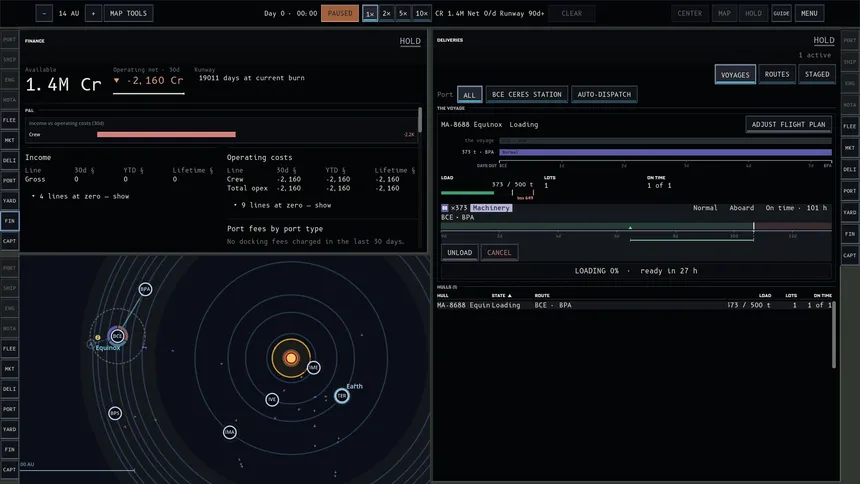The height and width of the screenshot is (484, 860).
Task: Filter deliveries by BCE CERES STATION
Action: 527,94
